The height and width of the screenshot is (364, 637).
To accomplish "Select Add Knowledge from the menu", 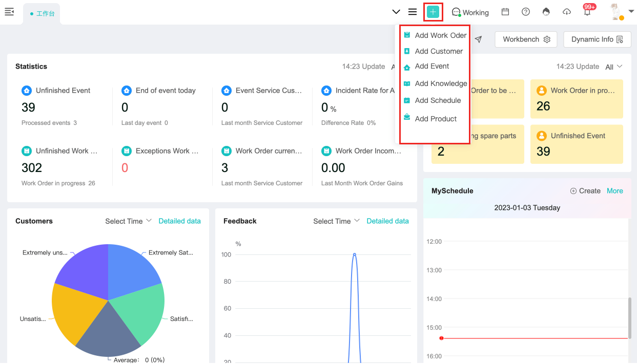I will (435, 83).
